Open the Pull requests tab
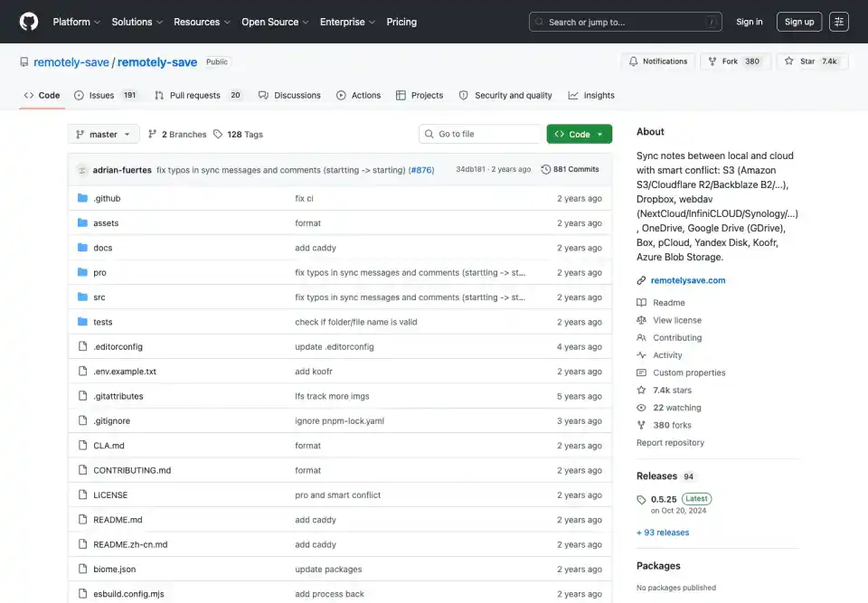The image size is (868, 603). pos(198,95)
